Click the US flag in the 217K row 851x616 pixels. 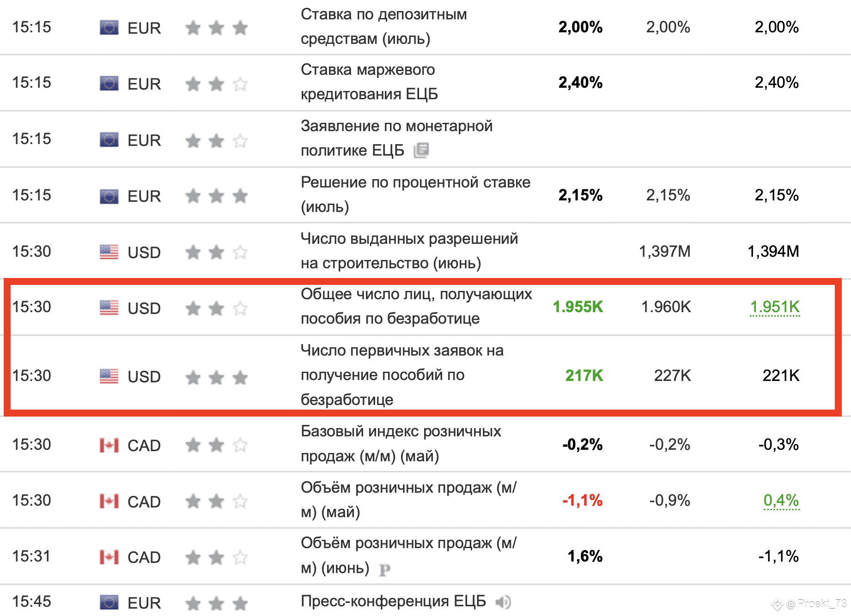(x=109, y=376)
